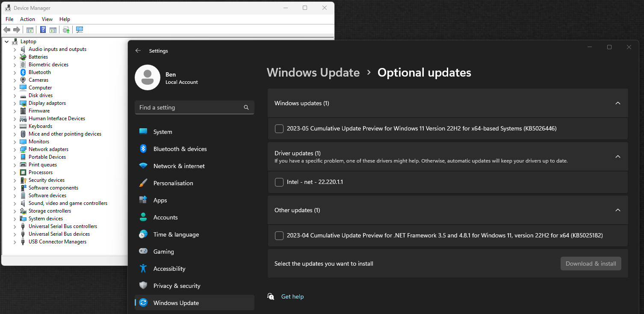Image resolution: width=644 pixels, height=314 pixels.
Task: Click Show/Hide Console Tree toolbar icon
Action: (30, 30)
